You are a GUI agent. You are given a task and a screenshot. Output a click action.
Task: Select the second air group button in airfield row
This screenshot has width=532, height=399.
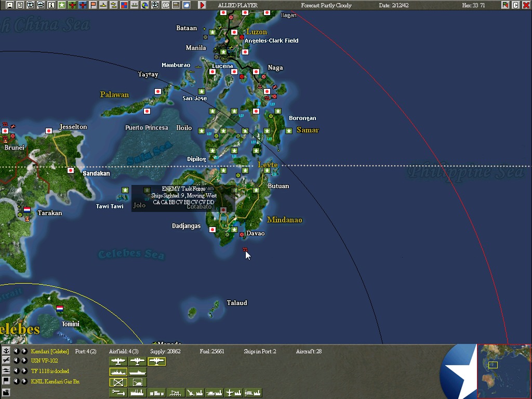point(137,362)
